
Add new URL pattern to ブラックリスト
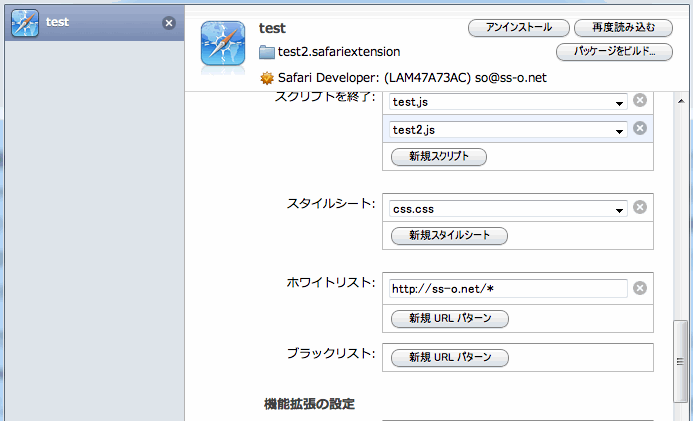coord(449,358)
